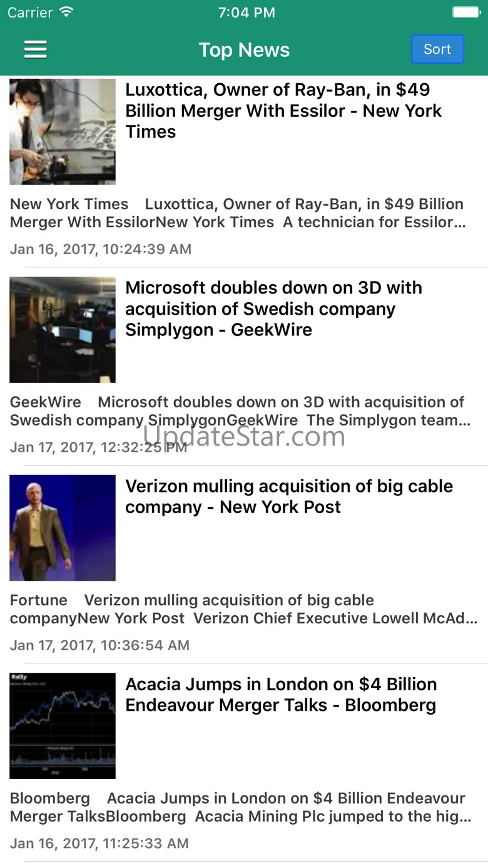Open the Microsoft Simplygon article thumbnail
The image size is (488, 868).
pos(63,330)
